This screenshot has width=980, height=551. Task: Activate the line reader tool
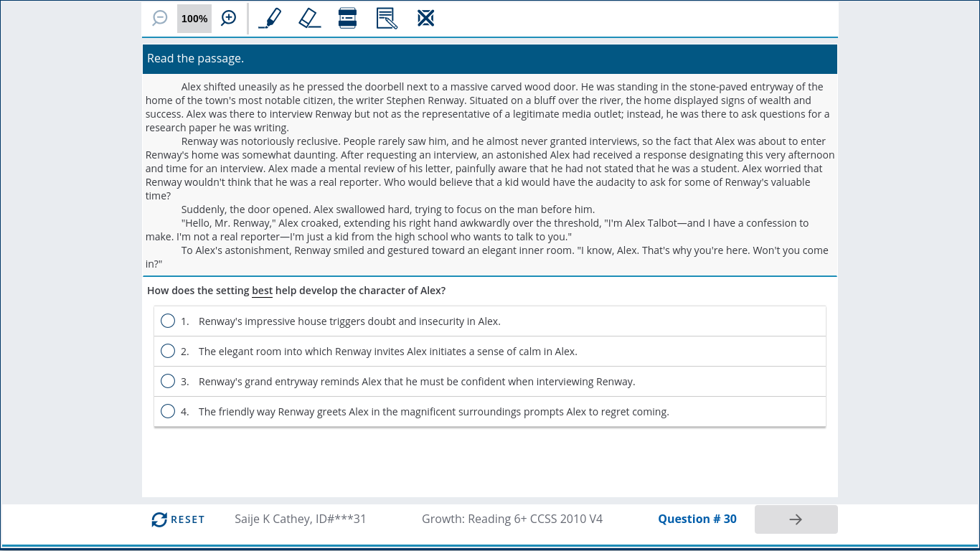348,18
